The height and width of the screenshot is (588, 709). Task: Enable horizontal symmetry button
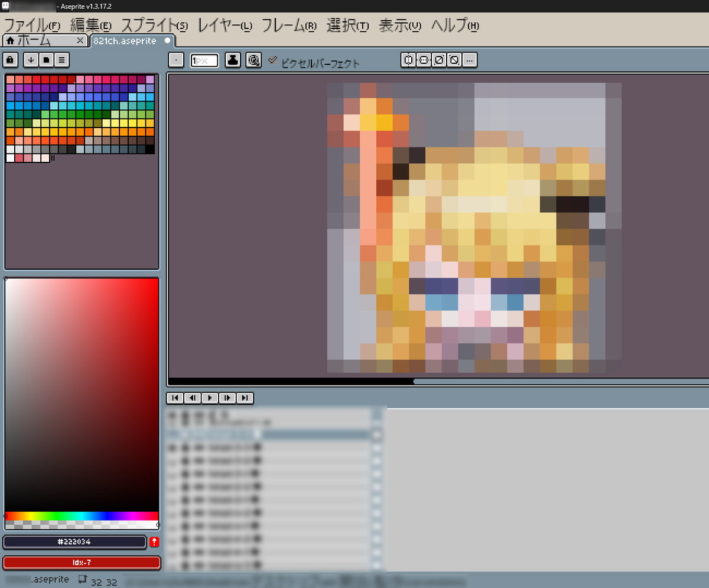tap(408, 60)
